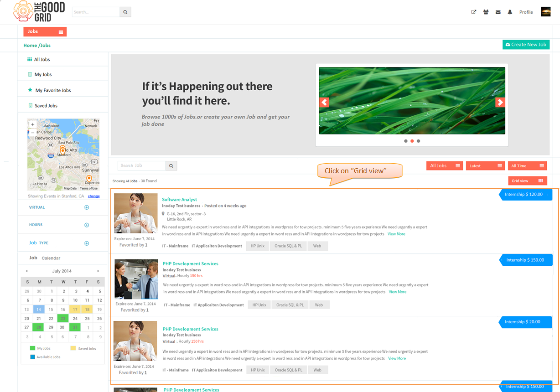This screenshot has height=392, width=560.
Task: Click the location pin icon beside G-16, 2nd Flr
Action: coord(163,213)
